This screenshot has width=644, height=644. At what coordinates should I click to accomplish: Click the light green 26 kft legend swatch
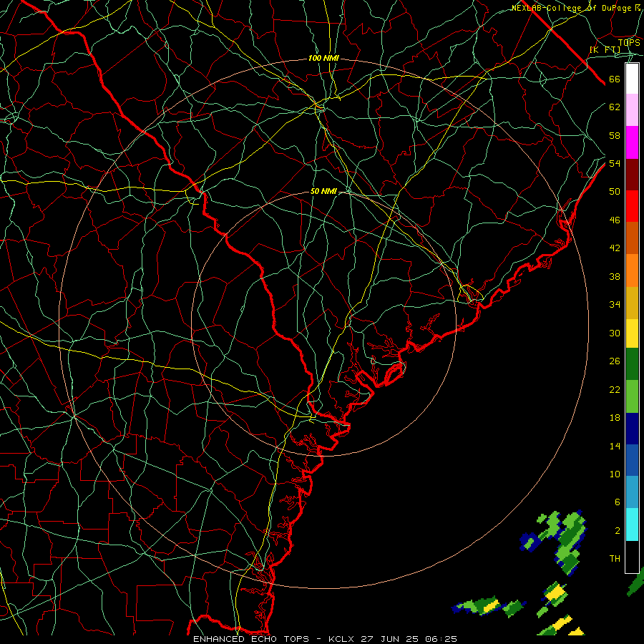(632, 396)
